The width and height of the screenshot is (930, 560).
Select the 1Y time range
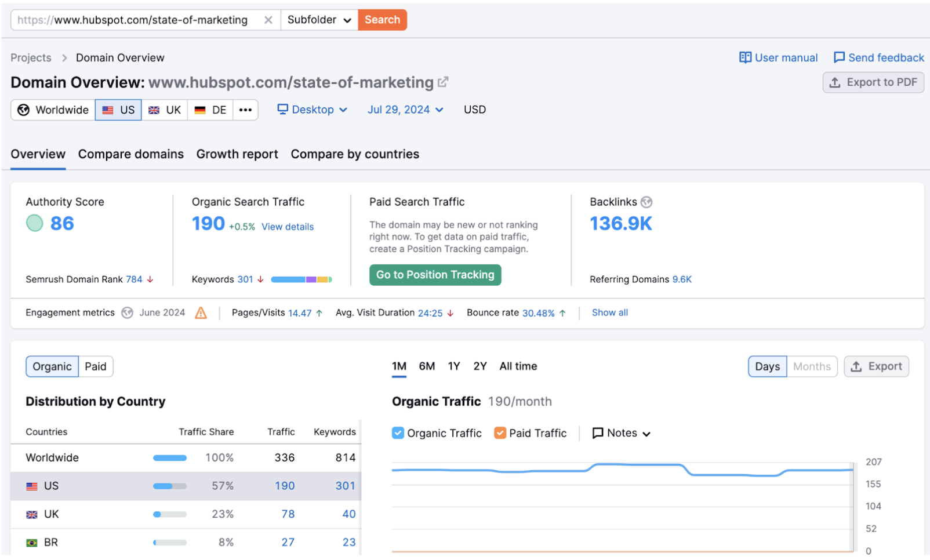point(454,366)
